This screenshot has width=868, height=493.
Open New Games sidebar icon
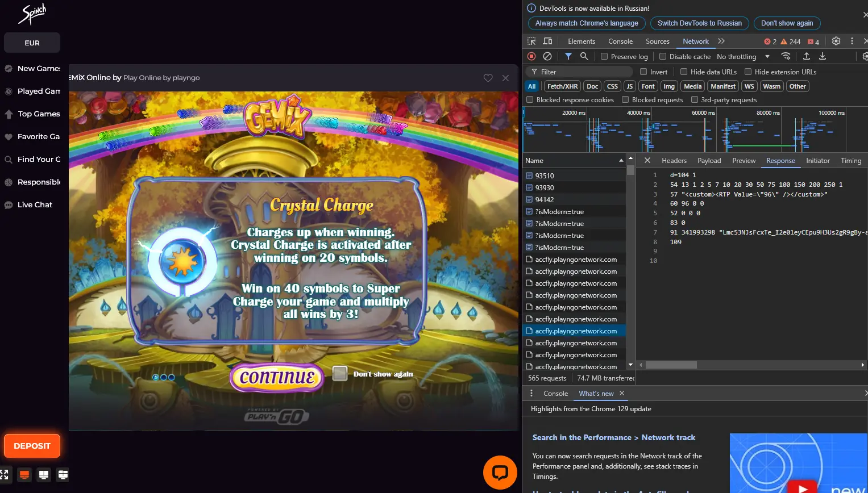pyautogui.click(x=9, y=68)
